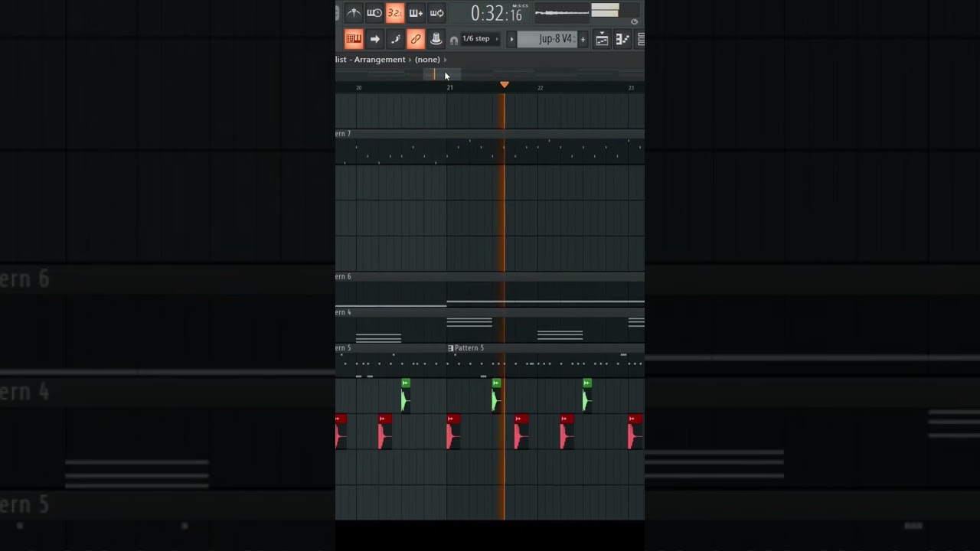Screen dimensions: 980x551
Task: Select the Pattern 4 clip header
Action: 490,312
